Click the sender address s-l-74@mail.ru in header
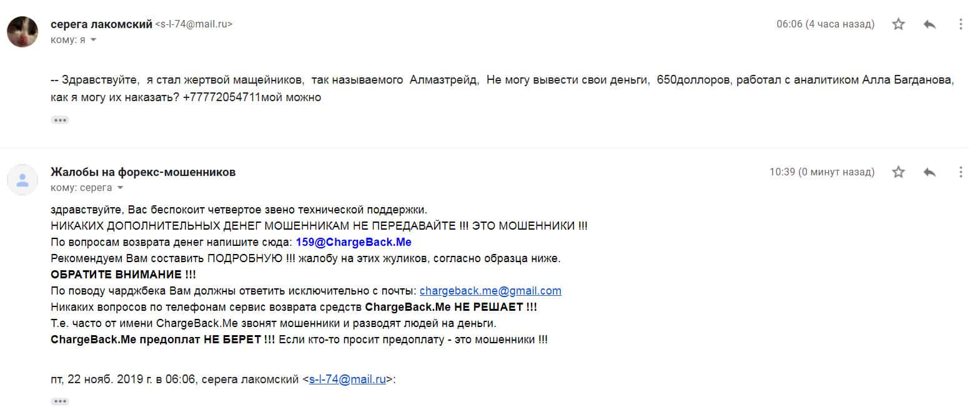The width and height of the screenshot is (980, 420). click(194, 24)
